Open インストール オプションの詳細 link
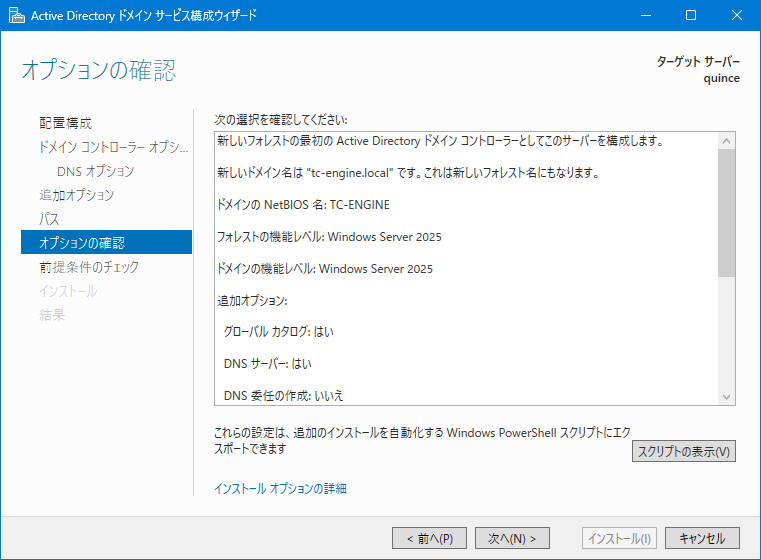761x560 pixels. point(281,488)
